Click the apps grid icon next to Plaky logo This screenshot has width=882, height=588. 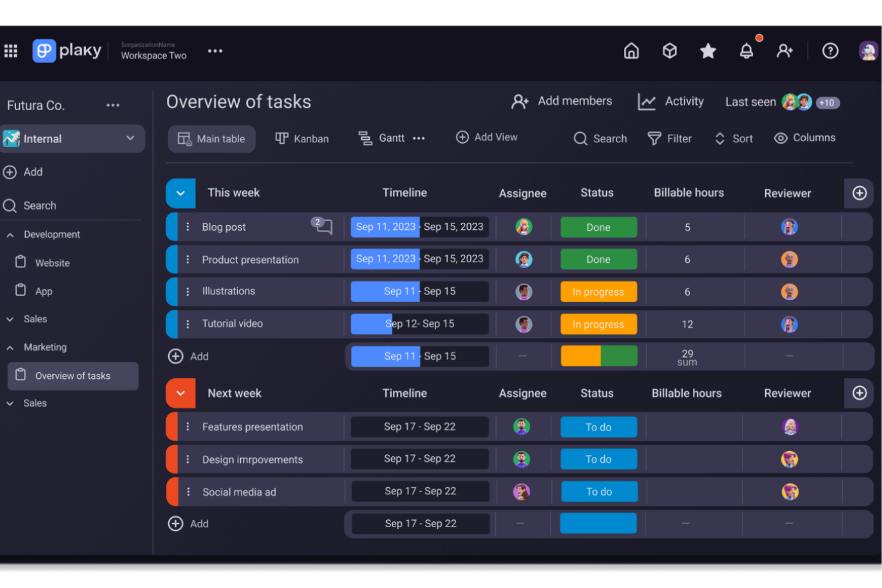click(11, 51)
